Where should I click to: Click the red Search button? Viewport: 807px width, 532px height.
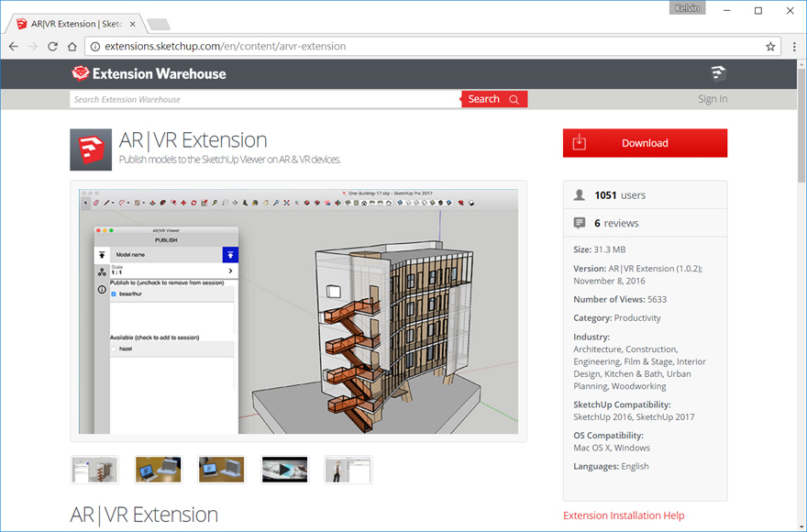pos(494,99)
